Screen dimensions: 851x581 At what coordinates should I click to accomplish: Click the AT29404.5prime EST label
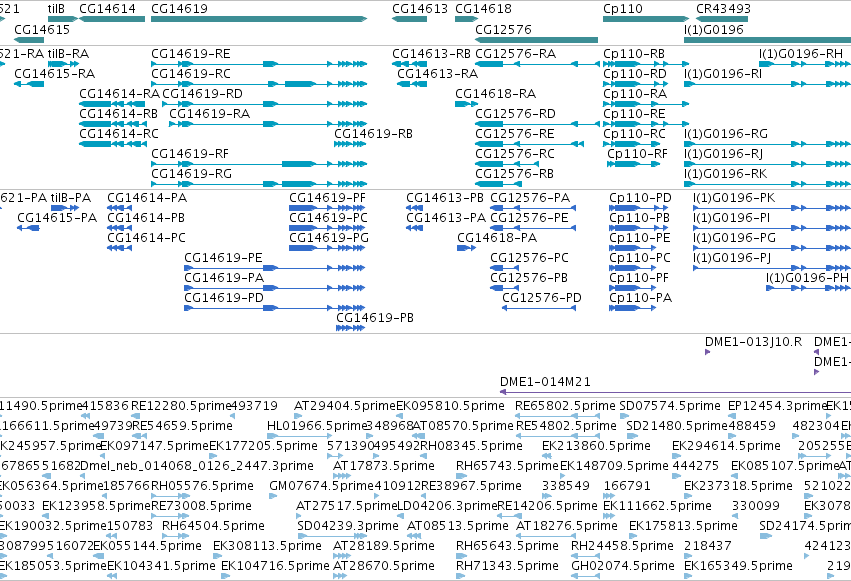[345, 406]
